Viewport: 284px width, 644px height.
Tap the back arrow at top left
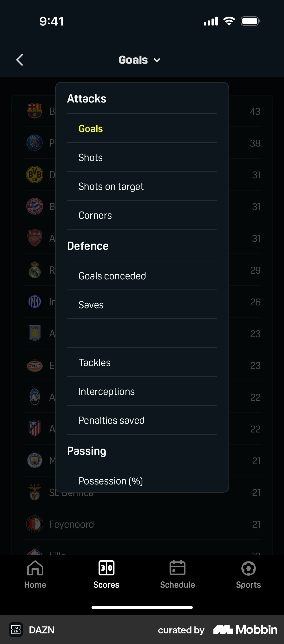point(20,60)
